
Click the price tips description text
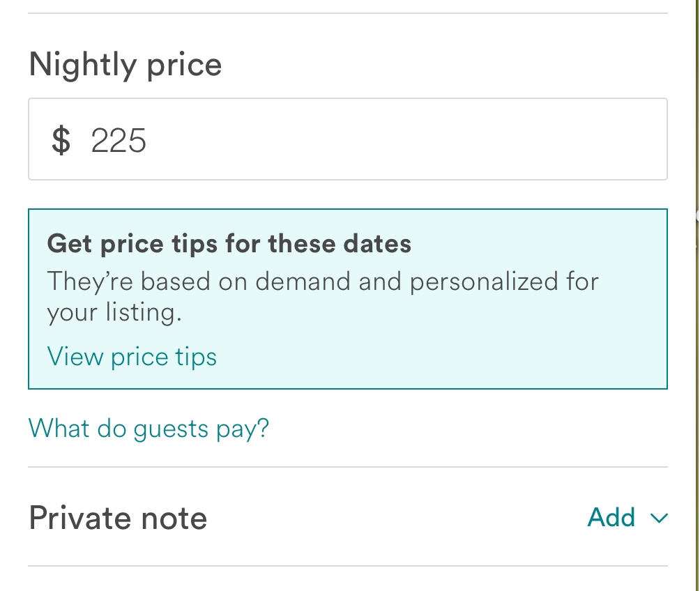coord(322,295)
